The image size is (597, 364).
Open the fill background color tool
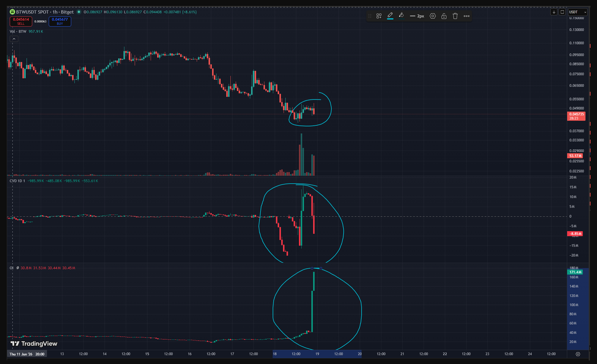click(x=401, y=15)
